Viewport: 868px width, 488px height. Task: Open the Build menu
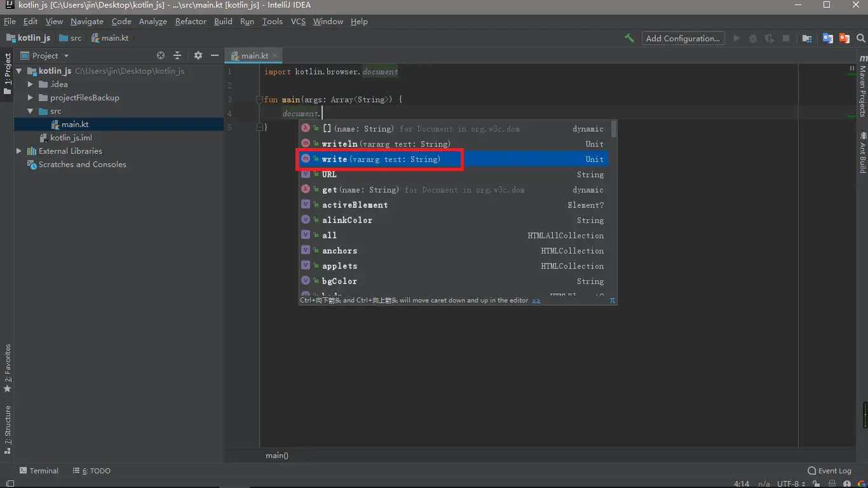click(x=223, y=22)
